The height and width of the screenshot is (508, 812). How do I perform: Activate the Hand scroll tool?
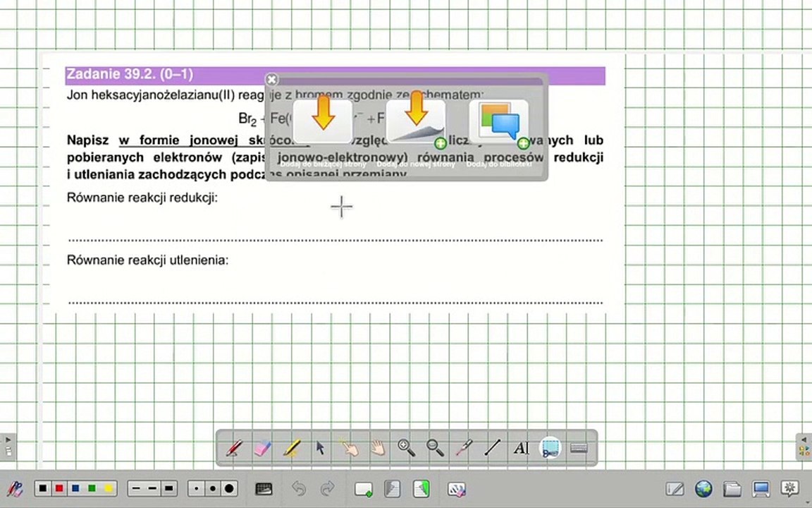(x=378, y=448)
